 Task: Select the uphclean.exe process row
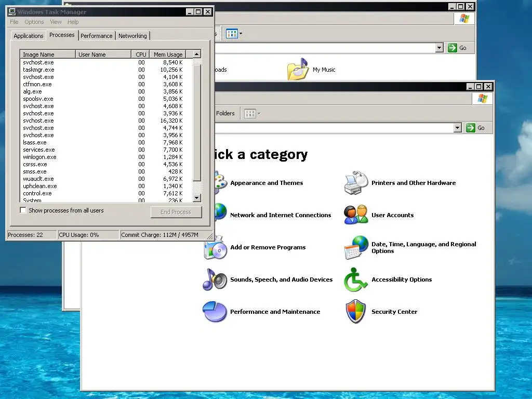pos(106,187)
